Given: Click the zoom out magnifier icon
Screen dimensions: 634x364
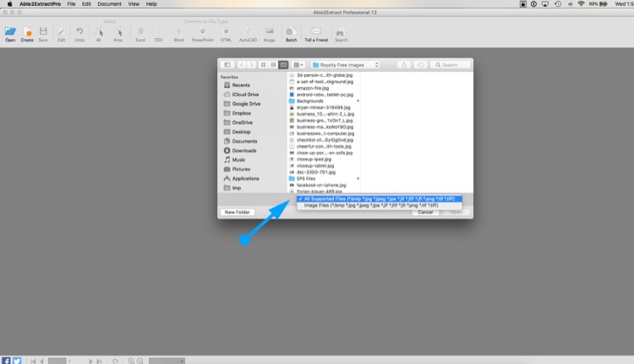Looking at the screenshot, I should coord(139,361).
